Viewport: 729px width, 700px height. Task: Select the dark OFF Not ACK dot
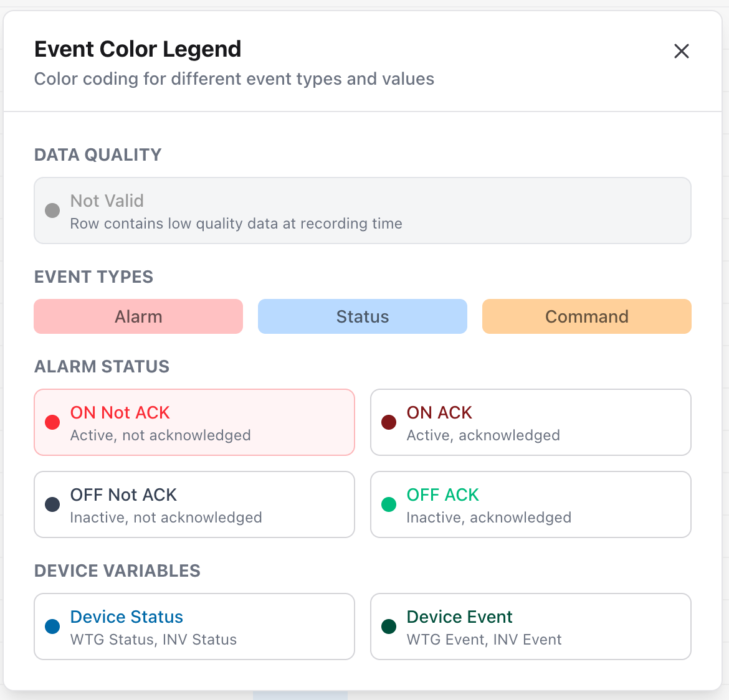click(x=52, y=504)
